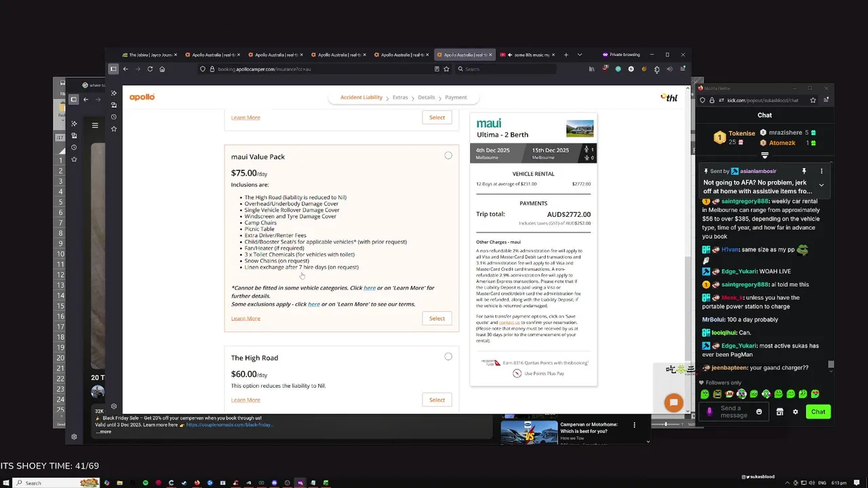Click the Apollo logo

pyautogui.click(x=142, y=97)
